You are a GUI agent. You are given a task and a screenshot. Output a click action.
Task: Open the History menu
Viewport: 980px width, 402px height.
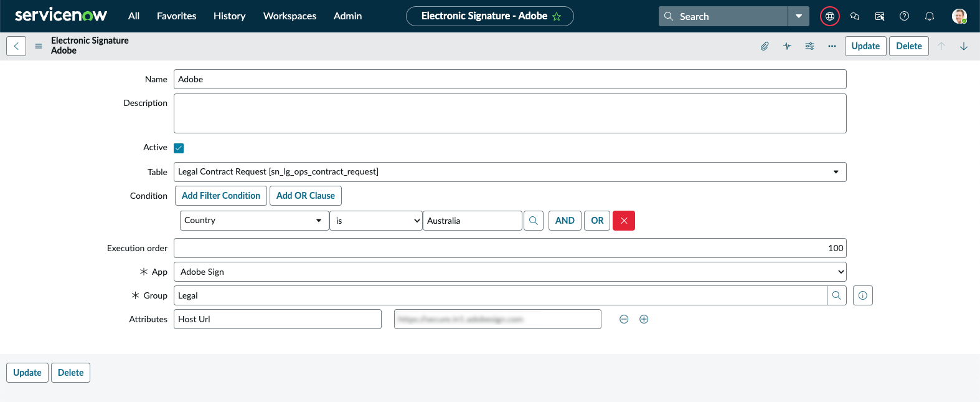coord(230,16)
